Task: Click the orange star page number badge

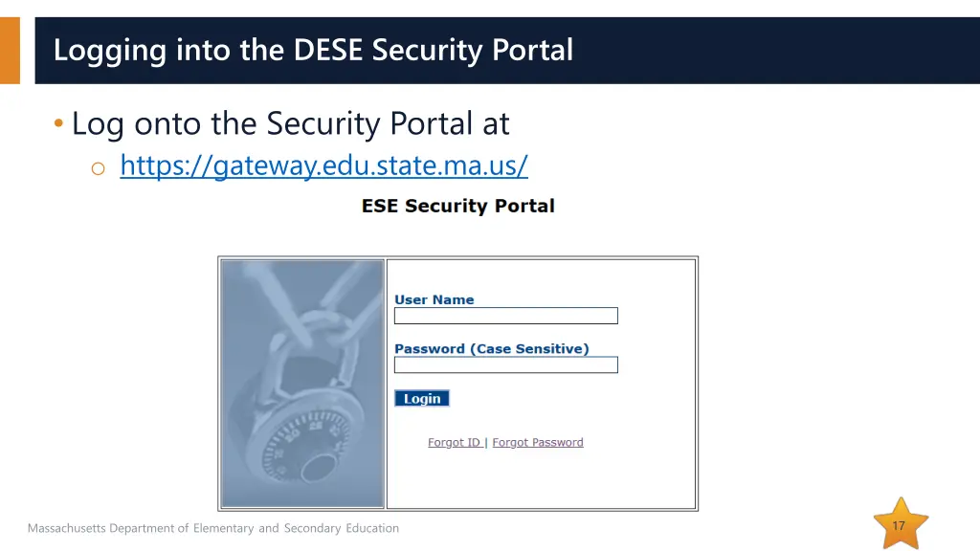Action: pyautogui.click(x=900, y=525)
